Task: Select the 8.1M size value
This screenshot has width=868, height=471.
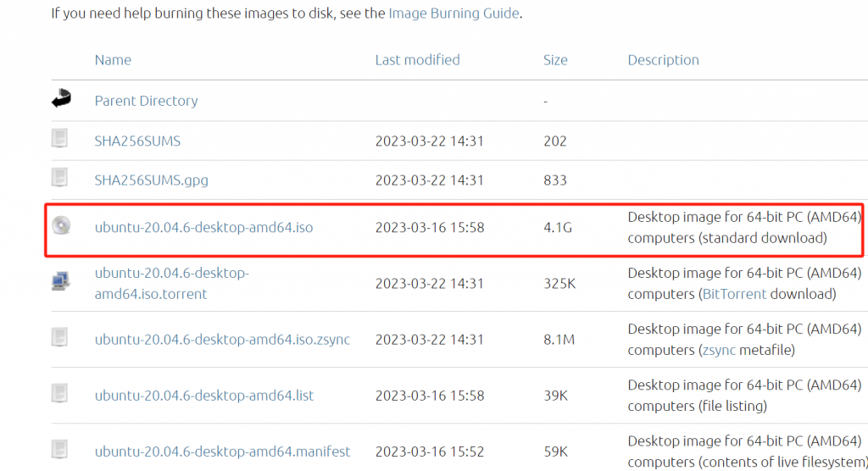Action: click(x=559, y=340)
